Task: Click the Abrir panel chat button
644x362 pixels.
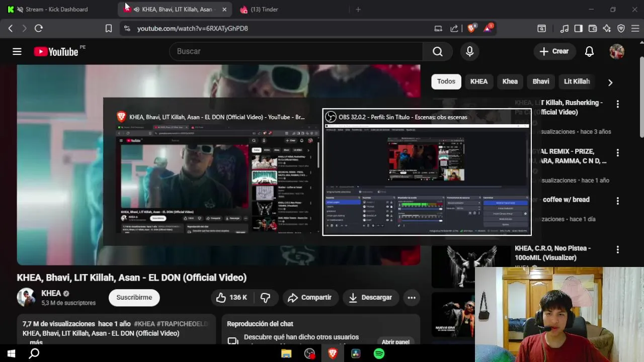Action: point(395,342)
